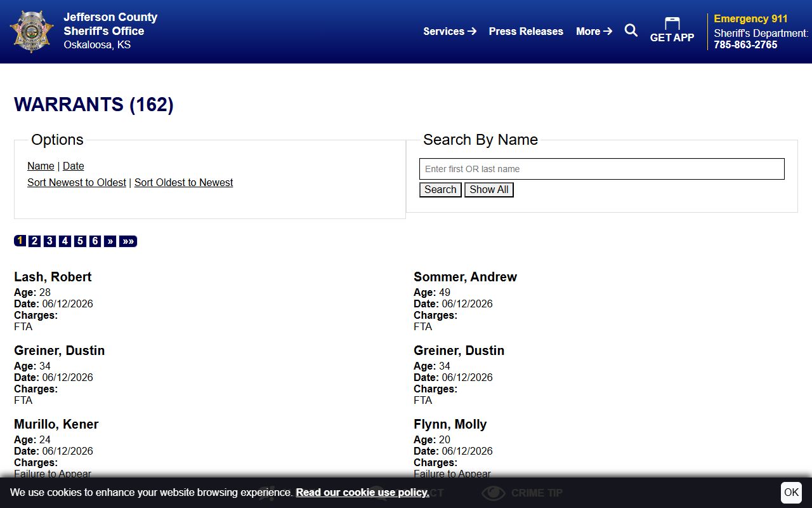Sort warrants by Date
The width and height of the screenshot is (812, 508).
tap(74, 166)
